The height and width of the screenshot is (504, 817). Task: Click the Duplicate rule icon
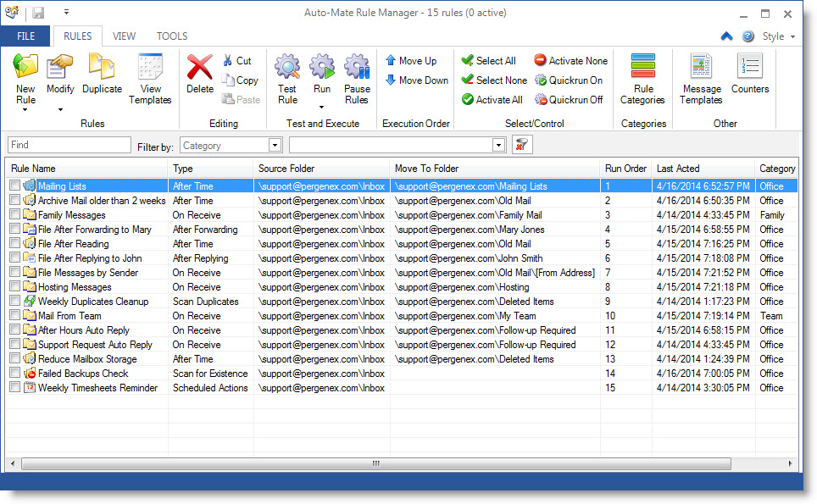102,76
